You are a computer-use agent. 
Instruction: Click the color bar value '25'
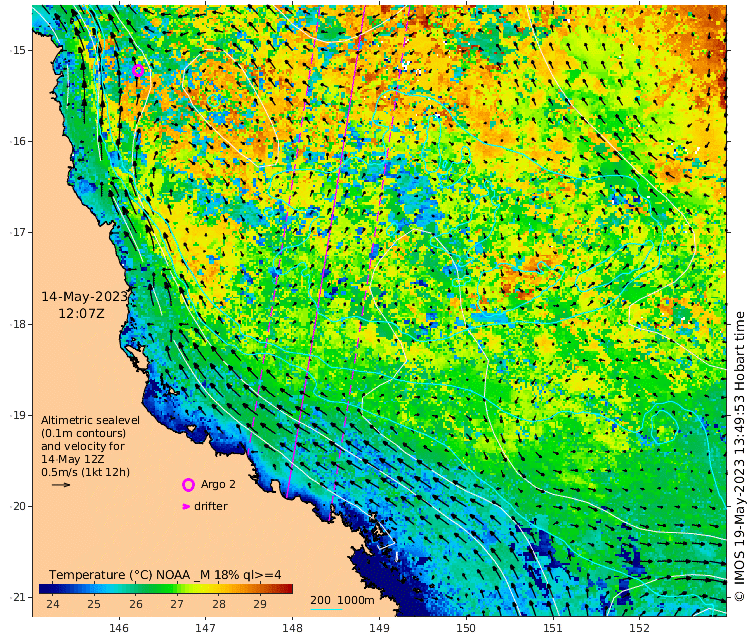coord(94,604)
